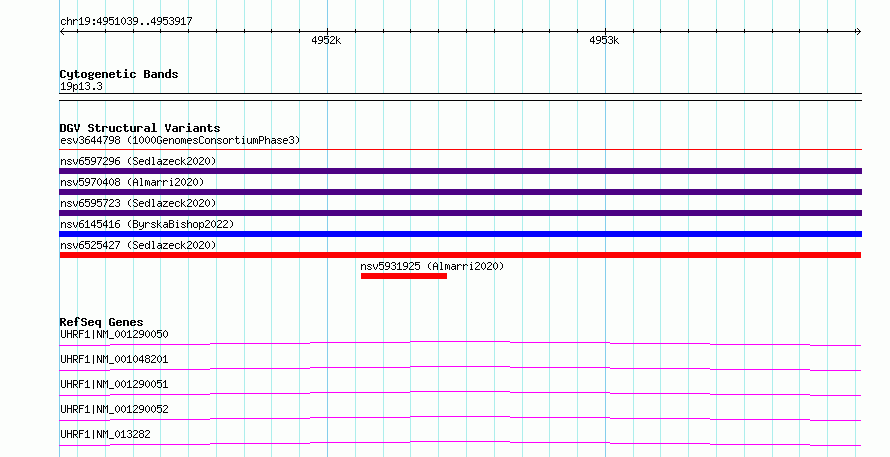The width and height of the screenshot is (890, 457).
Task: Click the 4953k ruler position marker
Action: 604,40
